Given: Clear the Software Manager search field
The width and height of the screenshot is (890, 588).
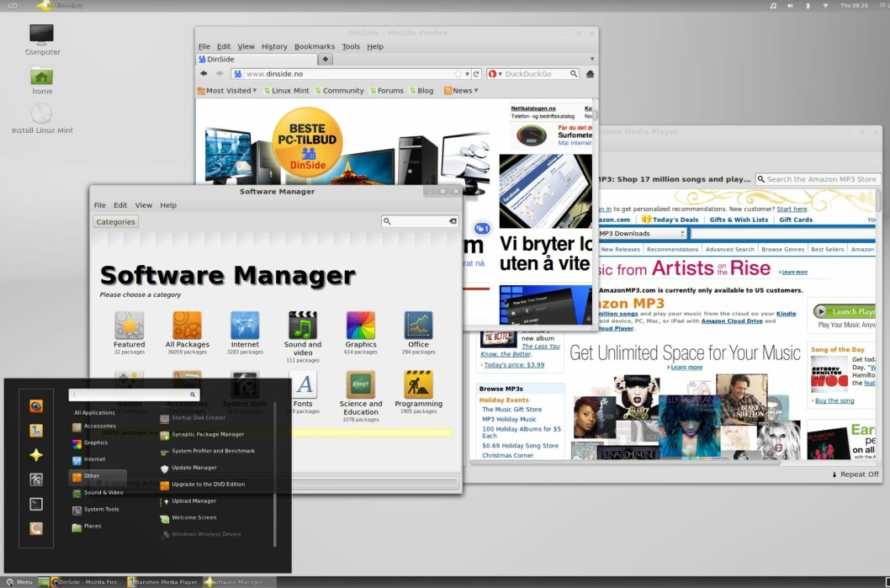Looking at the screenshot, I should pos(453,221).
